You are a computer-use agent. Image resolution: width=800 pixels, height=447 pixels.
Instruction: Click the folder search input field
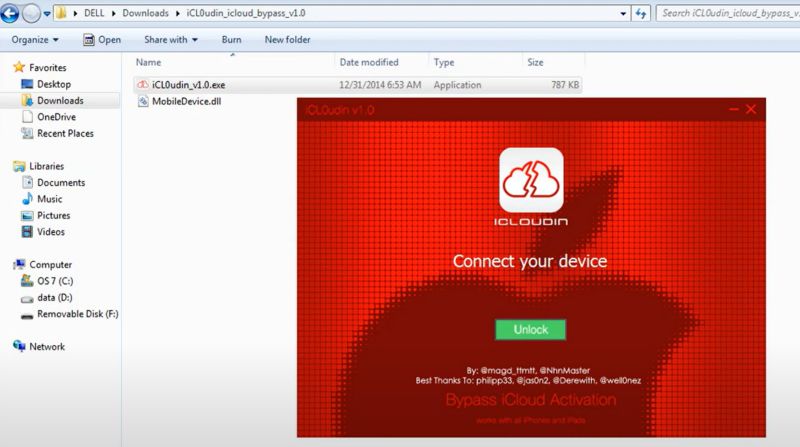pyautogui.click(x=725, y=14)
